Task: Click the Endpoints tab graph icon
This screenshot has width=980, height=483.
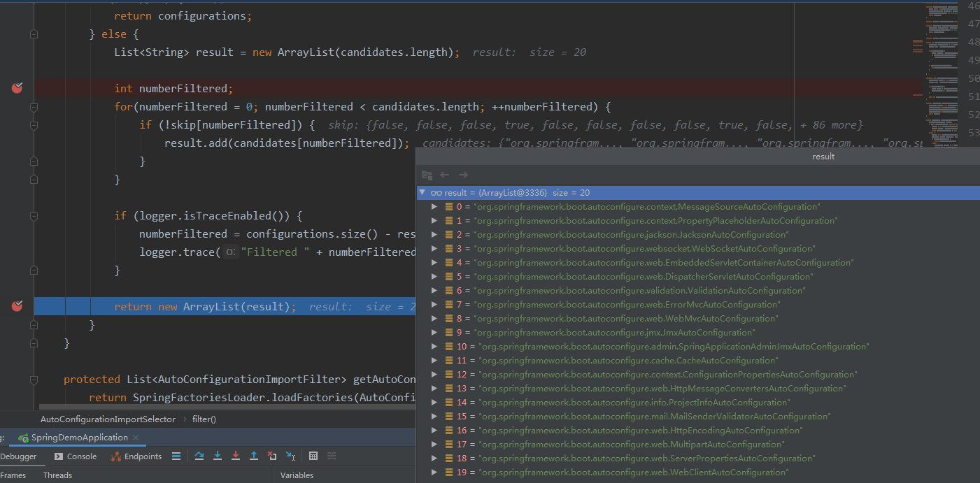Action: pyautogui.click(x=116, y=456)
